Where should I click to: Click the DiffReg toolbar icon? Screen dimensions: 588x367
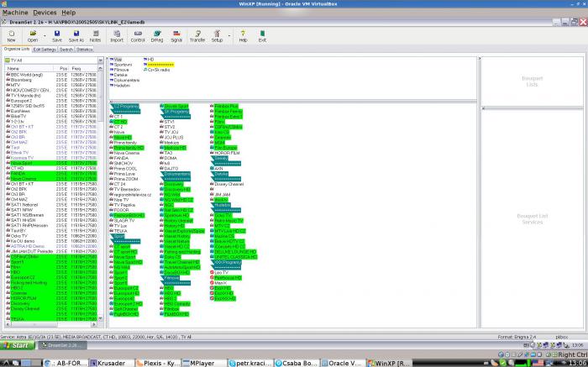157,36
